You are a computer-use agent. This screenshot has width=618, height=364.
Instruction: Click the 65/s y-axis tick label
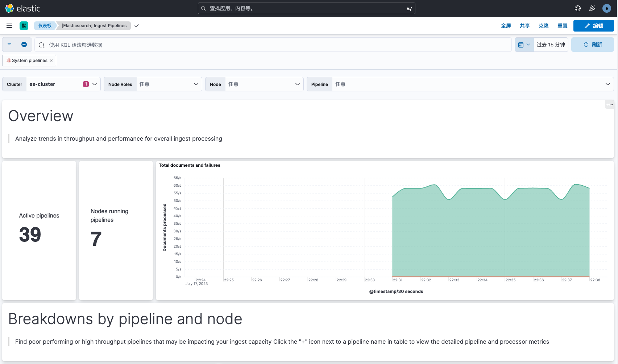pos(177,178)
